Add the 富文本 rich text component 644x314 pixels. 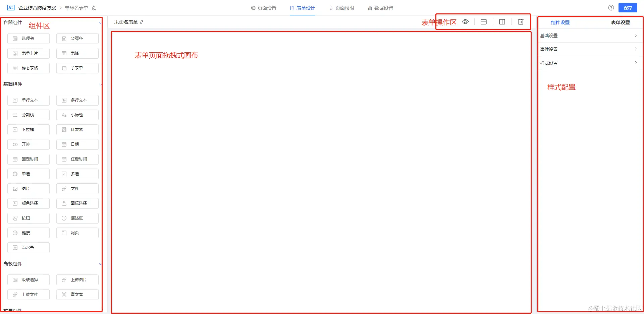[77, 295]
